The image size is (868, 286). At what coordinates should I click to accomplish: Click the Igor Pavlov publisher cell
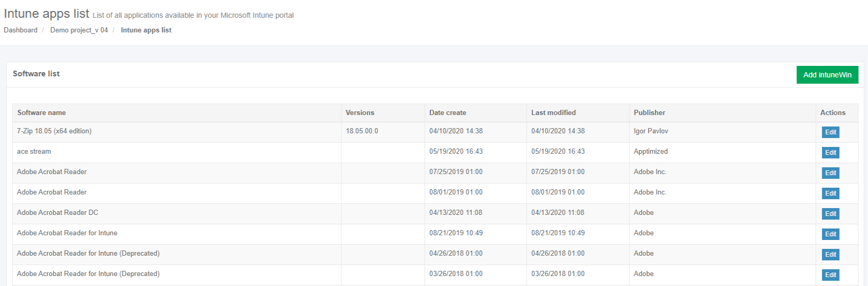651,131
